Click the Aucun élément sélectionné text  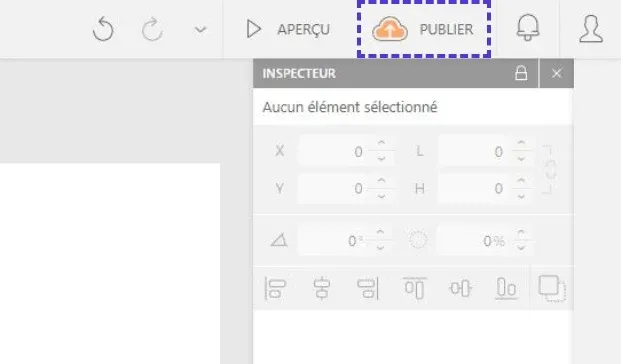click(x=350, y=107)
